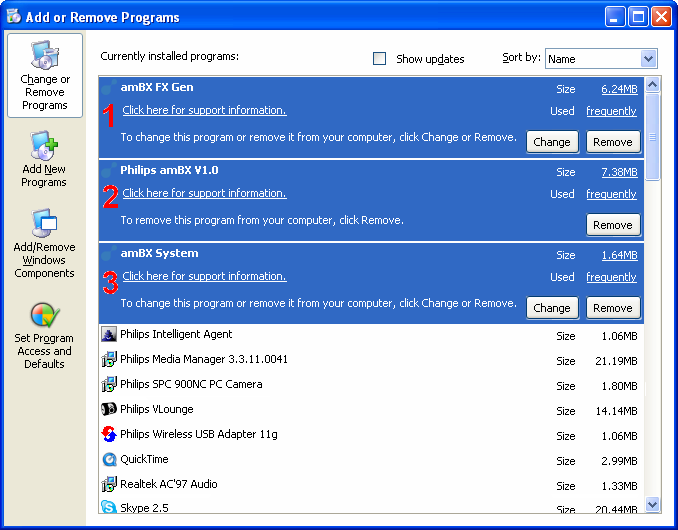Click the amBX FX Gen title
678x530 pixels.
(157, 87)
